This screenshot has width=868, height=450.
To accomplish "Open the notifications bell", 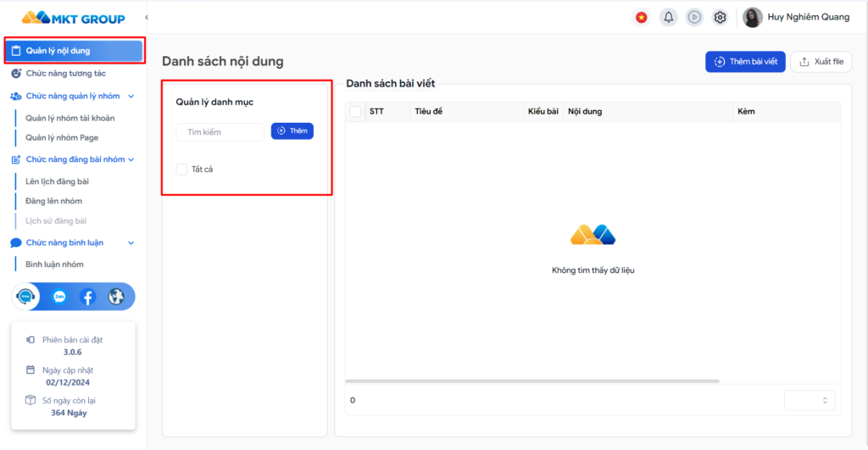I will coord(669,17).
